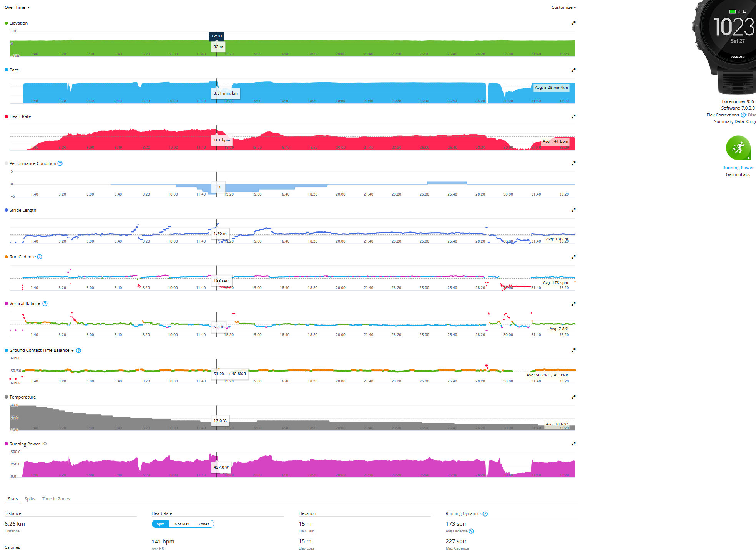
Task: Open the Customize dropdown
Action: [x=563, y=7]
